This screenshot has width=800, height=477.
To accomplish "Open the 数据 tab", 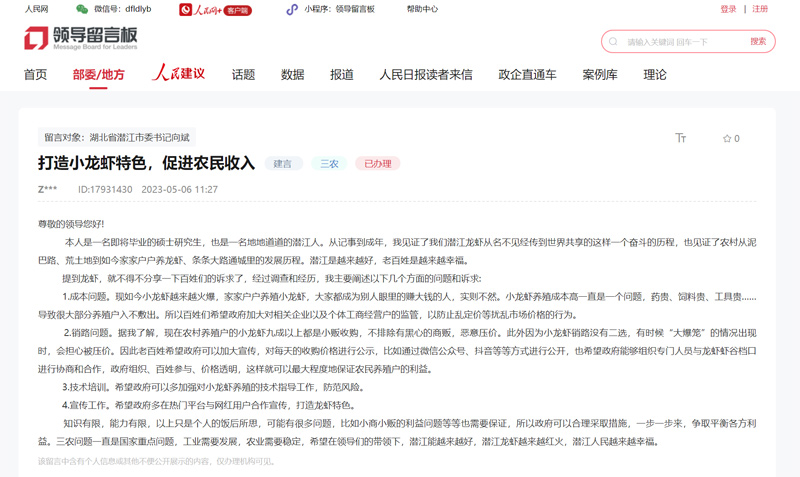I will (x=292, y=74).
